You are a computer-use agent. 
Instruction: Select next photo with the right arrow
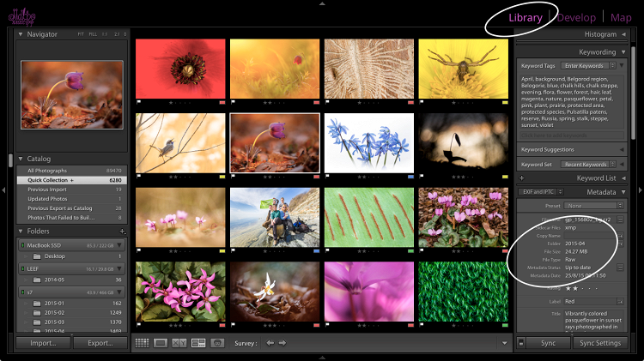click(283, 343)
